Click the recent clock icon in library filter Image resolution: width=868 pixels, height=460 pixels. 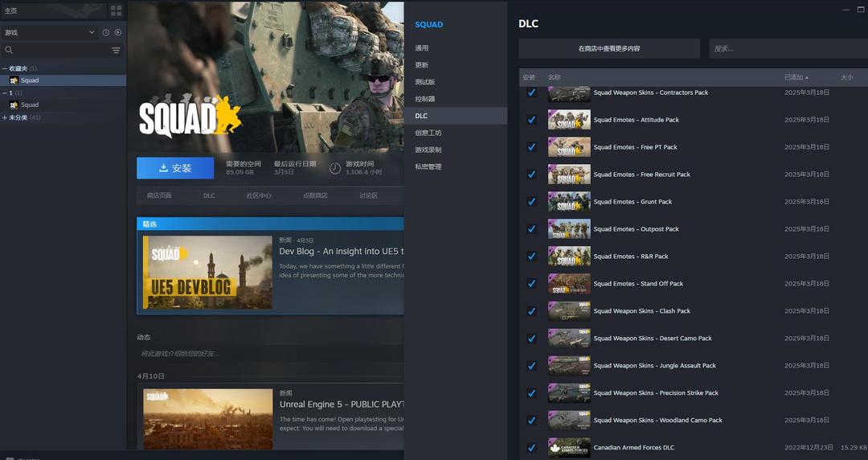click(106, 33)
